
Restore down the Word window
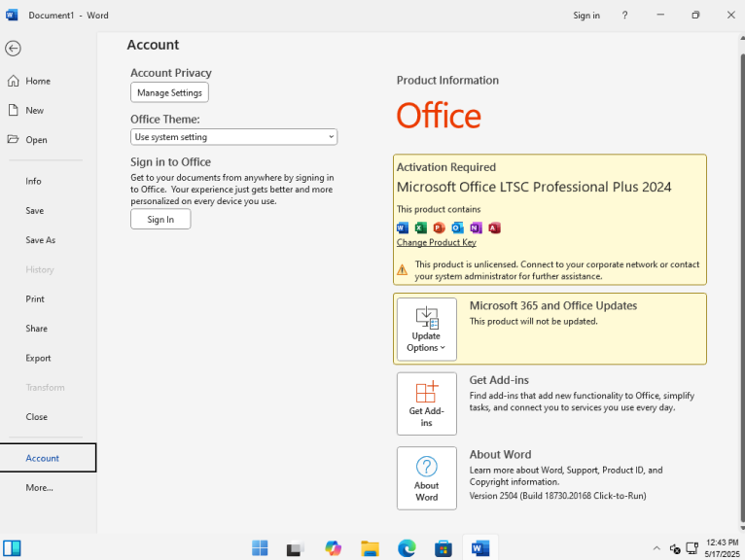coord(695,16)
